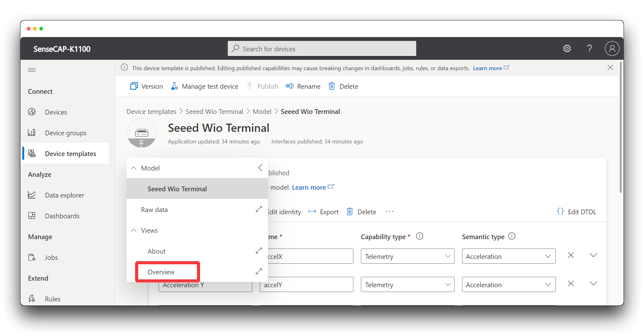Open Semantic type dropdown for accelX
The image size is (644, 336).
509,256
